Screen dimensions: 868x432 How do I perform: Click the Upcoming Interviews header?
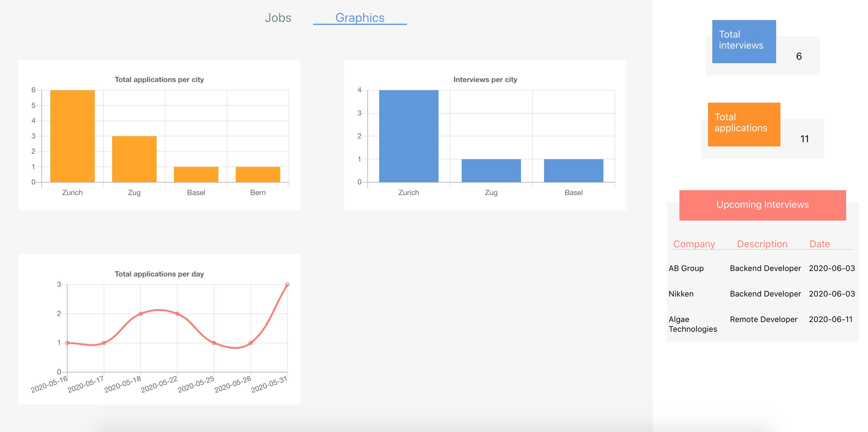point(762,205)
